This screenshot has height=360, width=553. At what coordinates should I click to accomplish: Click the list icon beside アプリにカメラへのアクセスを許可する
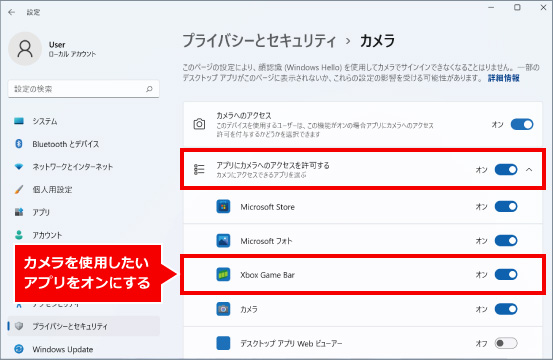click(199, 169)
